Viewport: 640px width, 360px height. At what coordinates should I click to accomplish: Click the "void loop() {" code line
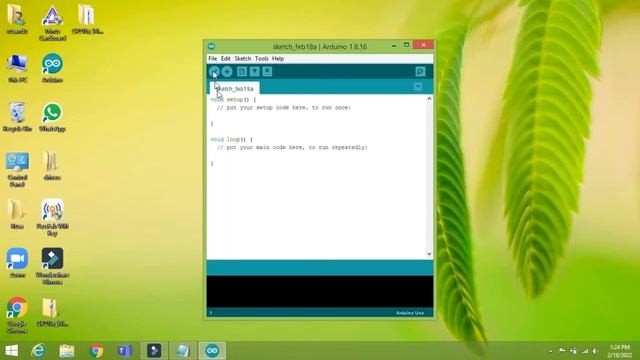coord(231,140)
